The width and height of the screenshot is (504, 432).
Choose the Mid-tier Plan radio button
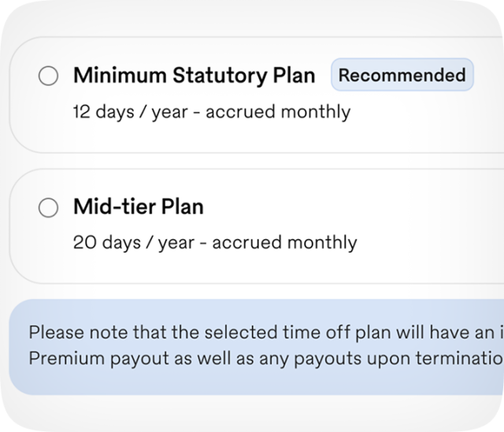coord(48,208)
